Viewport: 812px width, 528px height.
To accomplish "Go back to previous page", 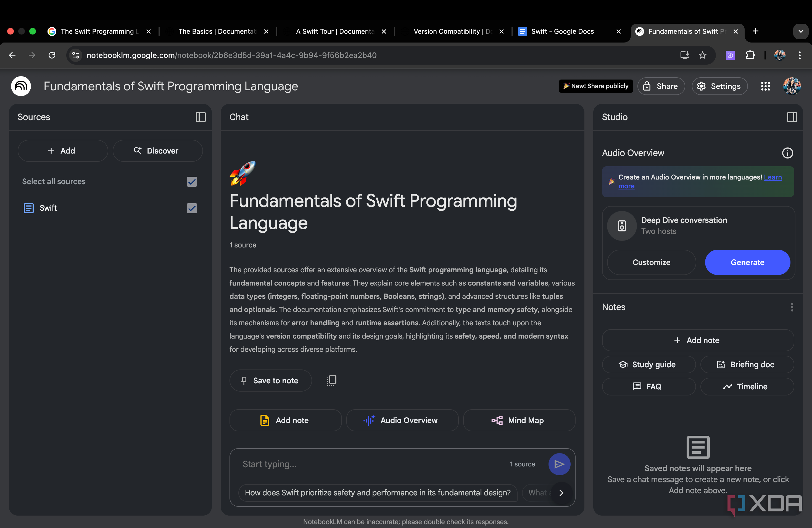I will pos(12,55).
